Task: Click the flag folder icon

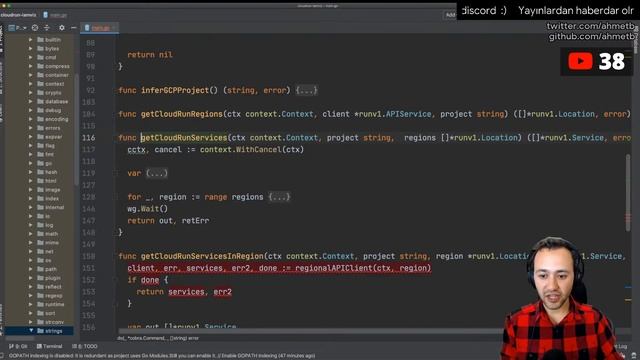Action: 40,145
